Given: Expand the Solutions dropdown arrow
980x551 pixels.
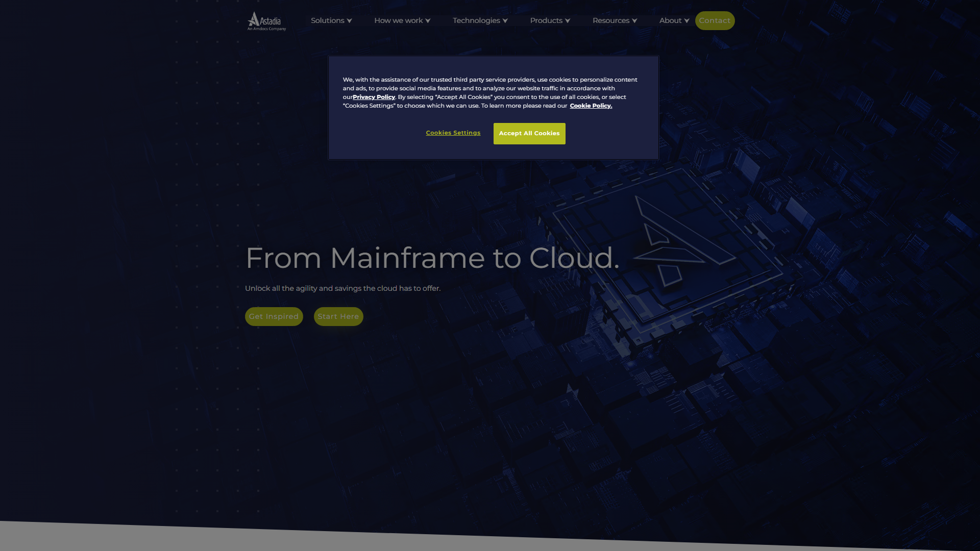Looking at the screenshot, I should tap(350, 21).
